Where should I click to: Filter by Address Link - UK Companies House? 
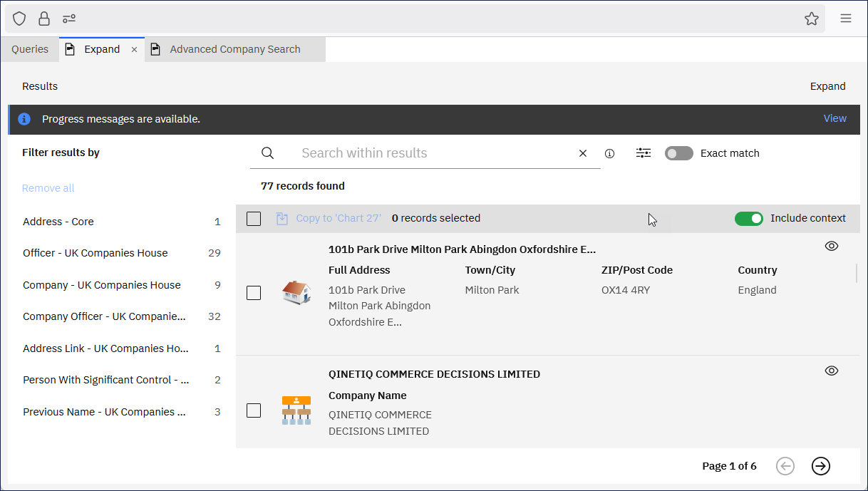(122, 348)
